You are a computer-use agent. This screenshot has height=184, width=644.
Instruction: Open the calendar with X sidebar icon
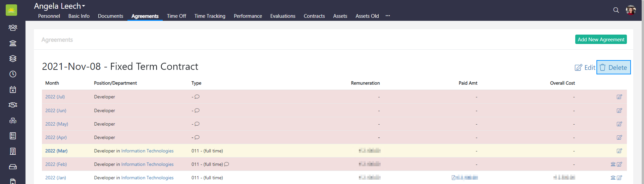[13, 89]
